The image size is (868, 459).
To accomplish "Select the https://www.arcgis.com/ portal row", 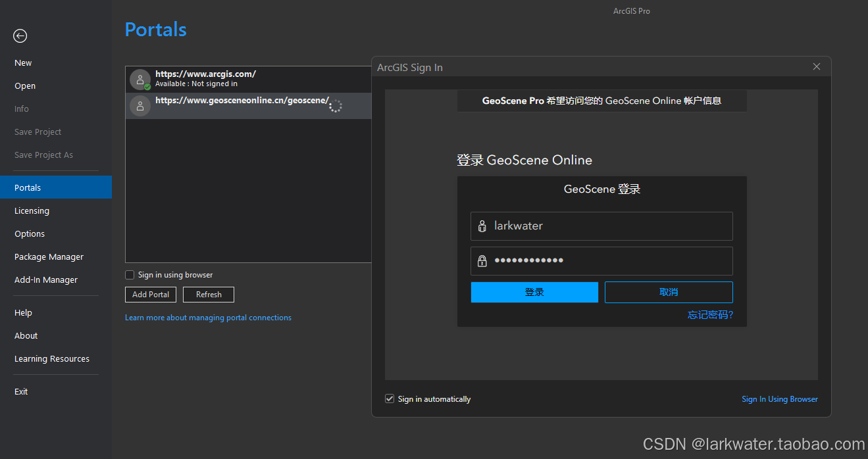I will (x=249, y=80).
